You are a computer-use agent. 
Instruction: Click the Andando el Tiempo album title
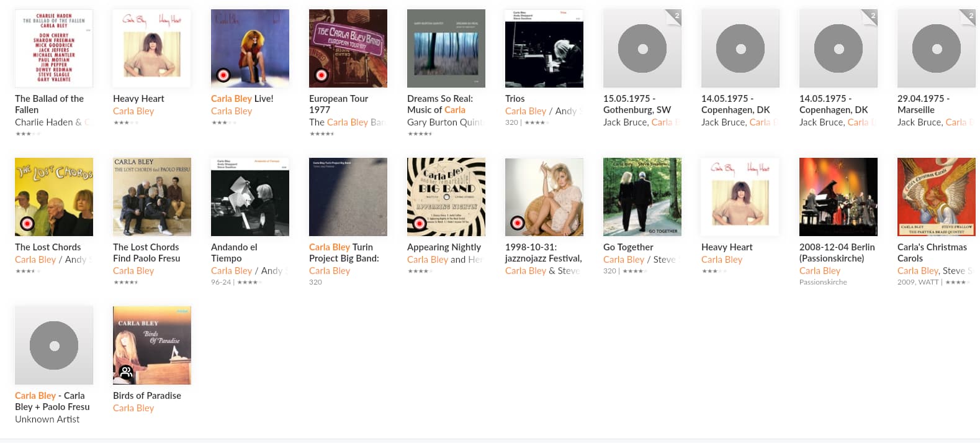234,252
